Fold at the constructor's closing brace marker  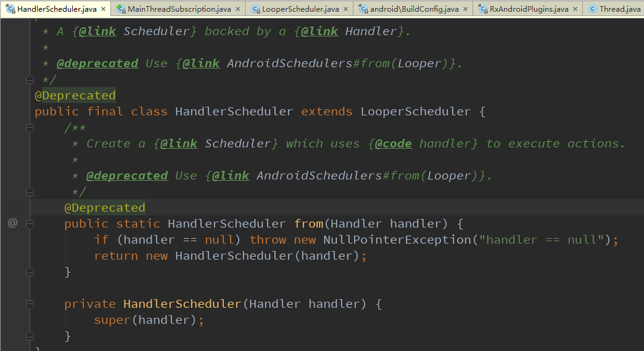tap(30, 336)
